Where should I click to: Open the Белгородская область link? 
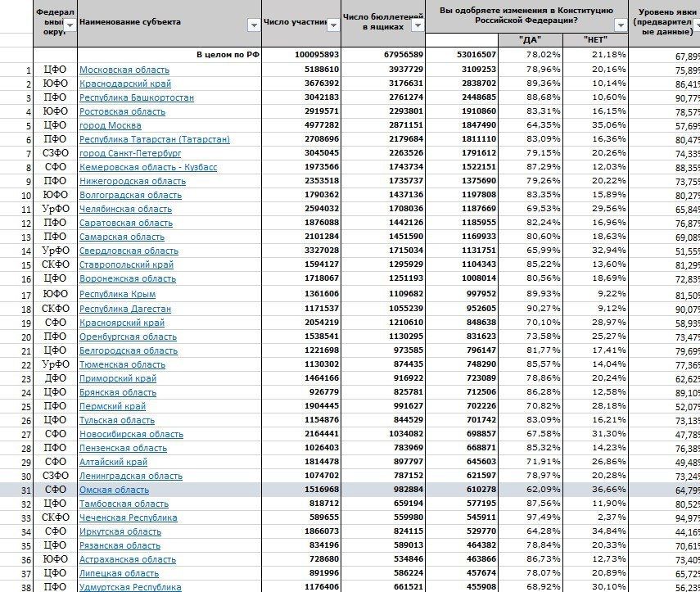(129, 351)
